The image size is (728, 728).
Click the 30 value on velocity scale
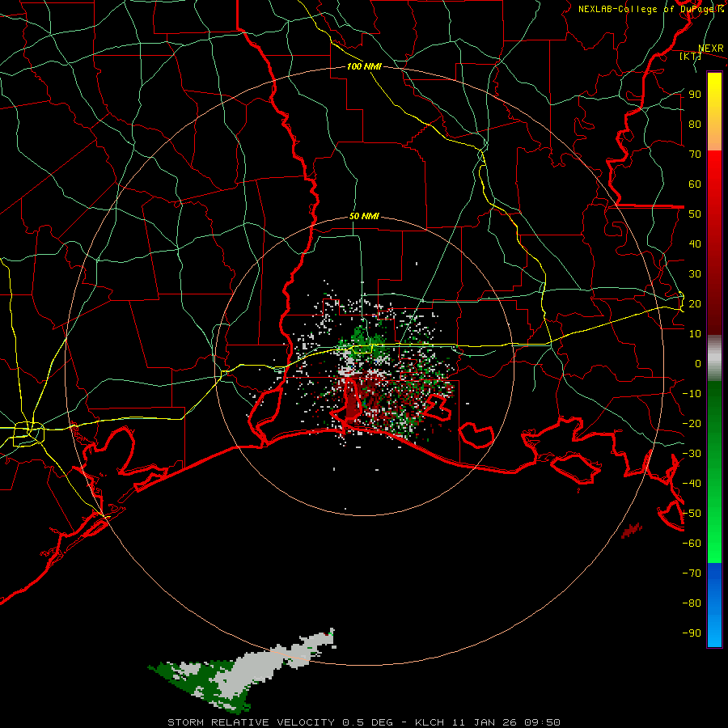[695, 274]
